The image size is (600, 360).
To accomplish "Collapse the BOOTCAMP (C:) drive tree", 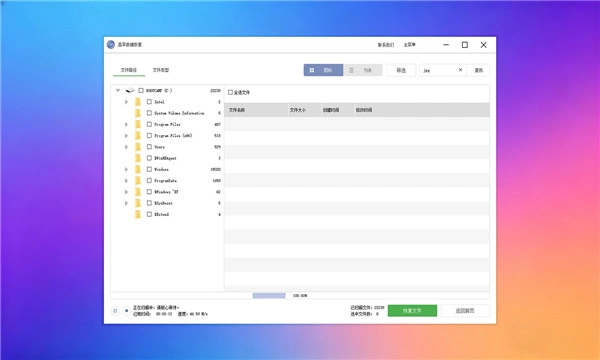I will [118, 90].
